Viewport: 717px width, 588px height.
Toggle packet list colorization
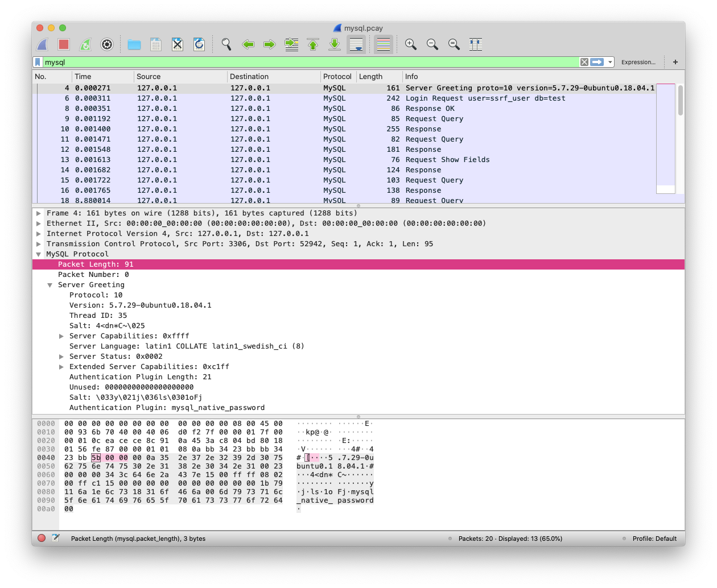tap(384, 44)
